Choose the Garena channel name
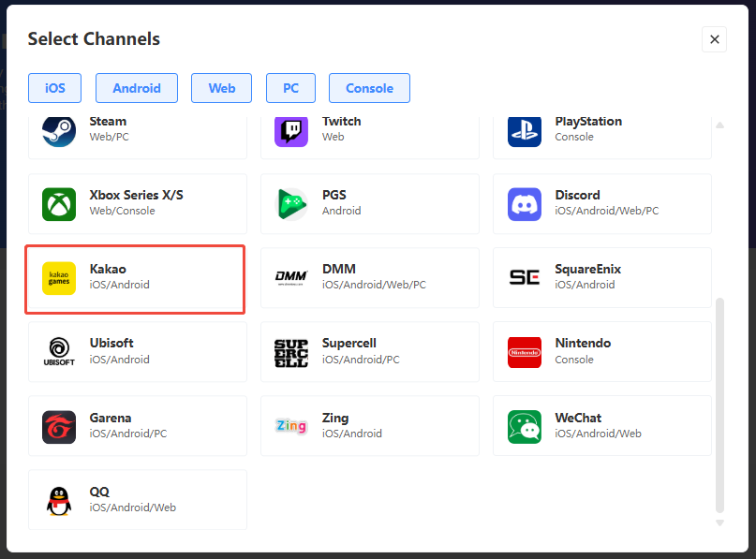Screen dimensions: 756x559 tap(111, 418)
